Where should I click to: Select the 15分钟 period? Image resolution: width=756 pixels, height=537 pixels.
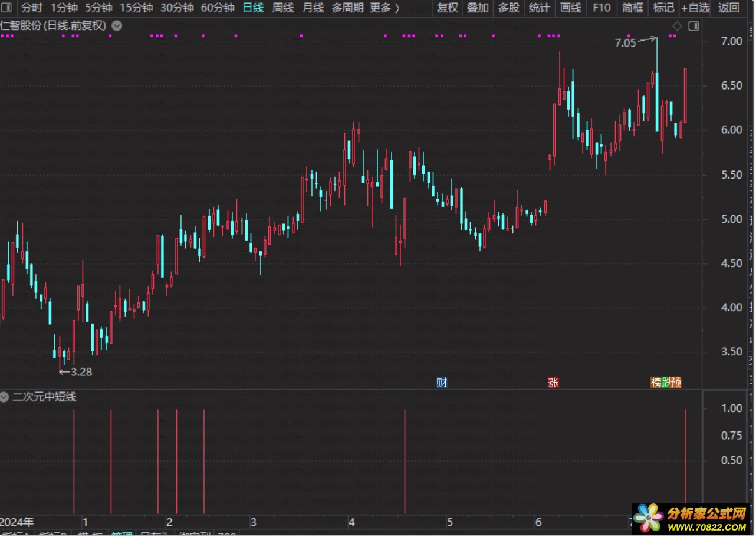pyautogui.click(x=136, y=8)
